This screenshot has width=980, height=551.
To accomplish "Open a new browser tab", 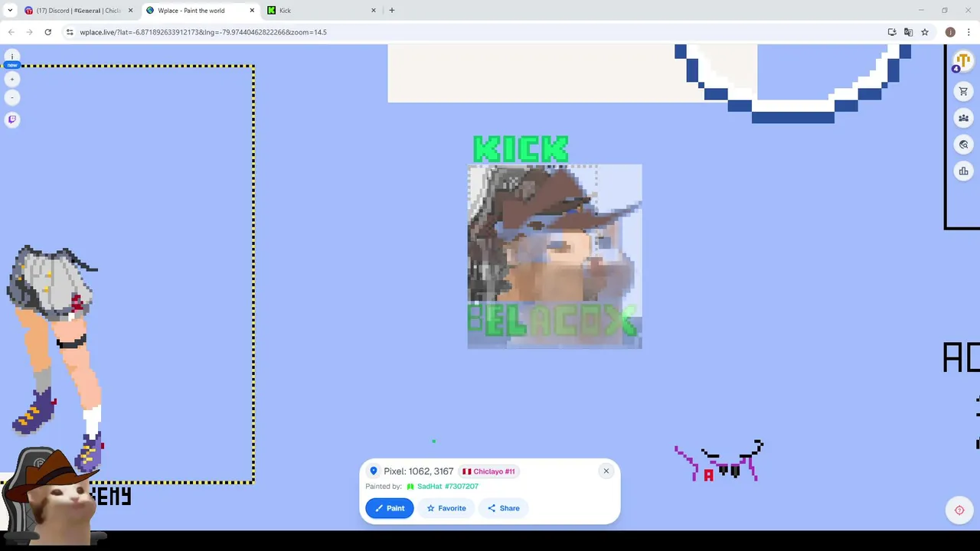I will click(x=392, y=11).
